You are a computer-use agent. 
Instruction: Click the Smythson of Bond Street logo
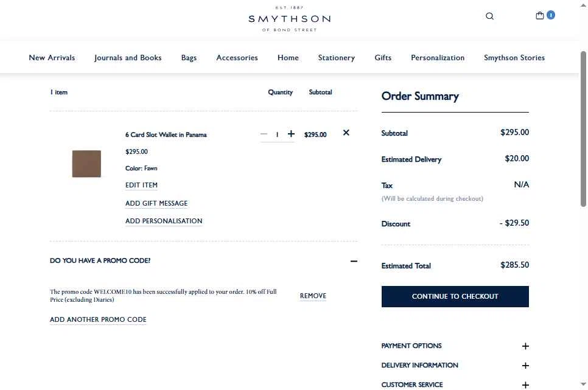[289, 19]
